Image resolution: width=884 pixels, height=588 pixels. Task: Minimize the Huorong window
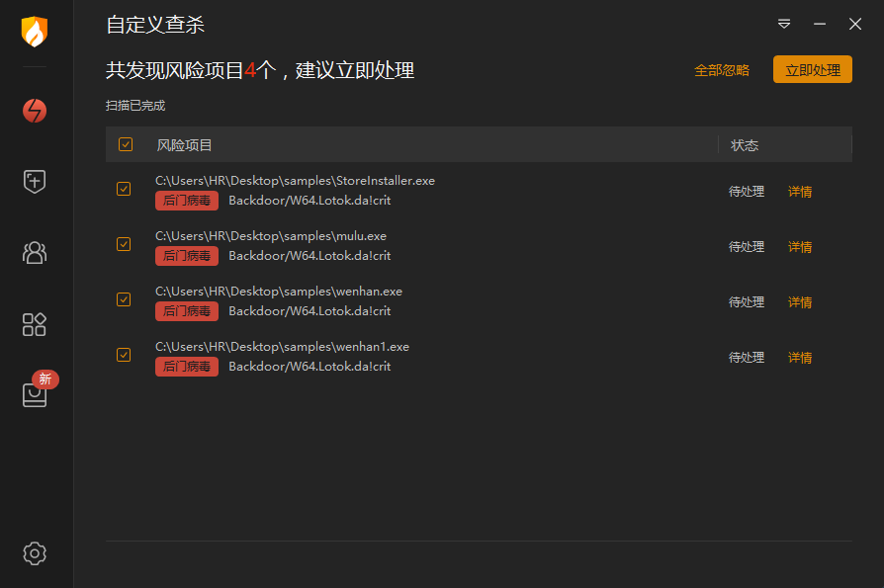[820, 24]
